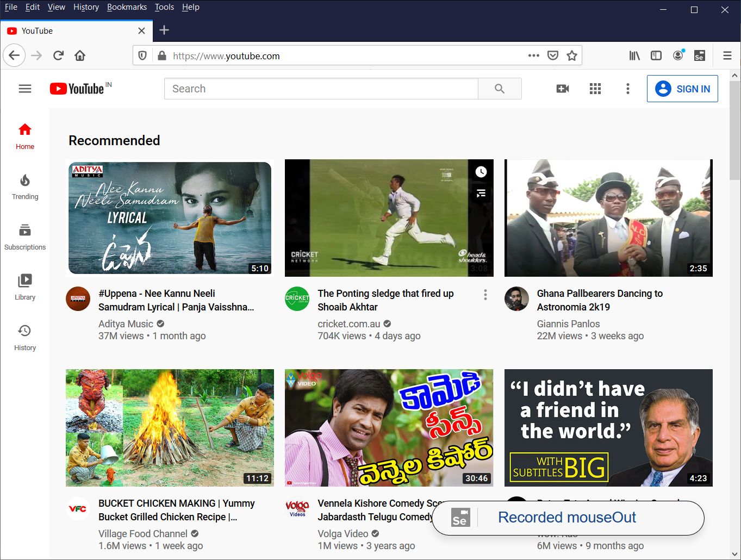Screen dimensions: 741x560
Task: Click the browser Home button
Action: [x=80, y=55]
